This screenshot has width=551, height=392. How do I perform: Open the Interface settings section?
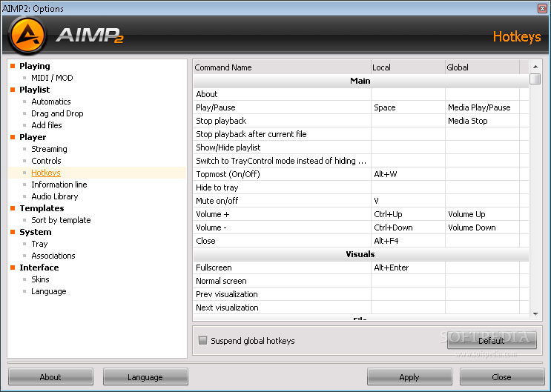coord(39,268)
